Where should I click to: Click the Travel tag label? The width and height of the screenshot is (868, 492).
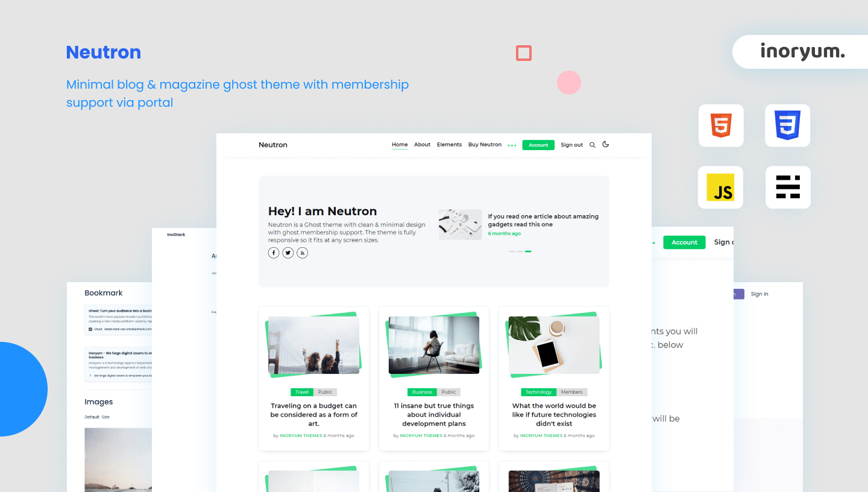coord(302,392)
